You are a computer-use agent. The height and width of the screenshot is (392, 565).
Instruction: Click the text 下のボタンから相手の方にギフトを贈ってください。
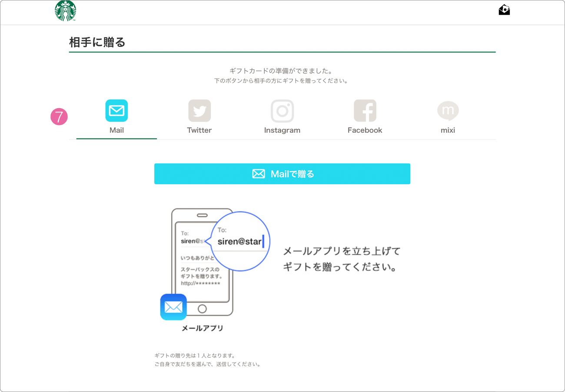click(282, 81)
